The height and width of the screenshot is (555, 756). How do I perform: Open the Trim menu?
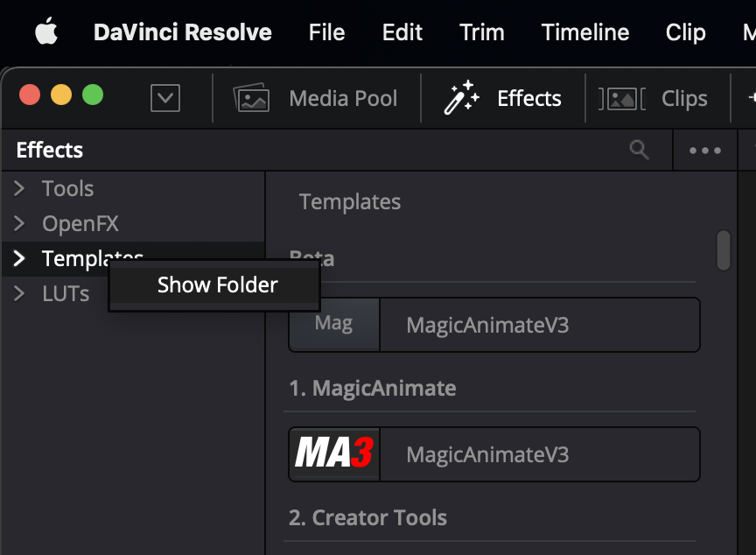point(481,32)
